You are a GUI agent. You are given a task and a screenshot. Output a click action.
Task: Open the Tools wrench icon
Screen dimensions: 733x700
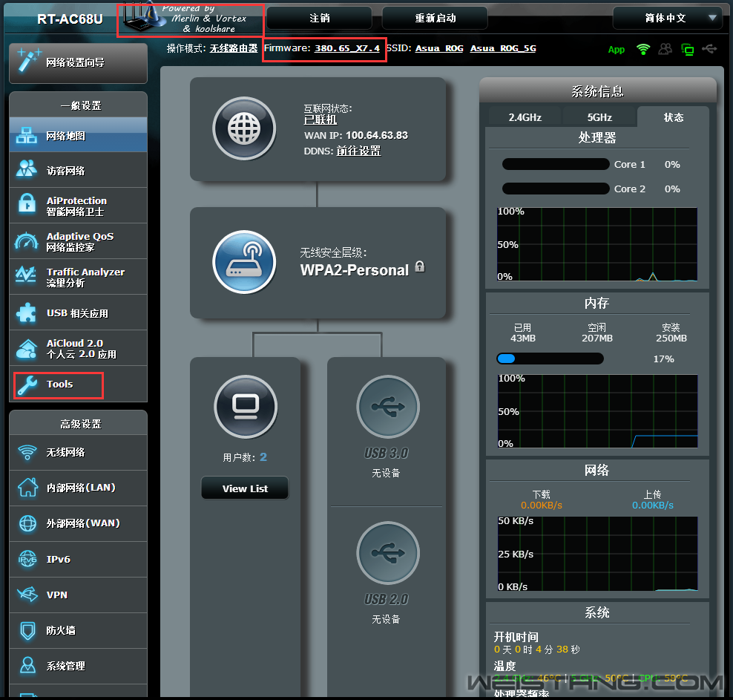tap(27, 385)
